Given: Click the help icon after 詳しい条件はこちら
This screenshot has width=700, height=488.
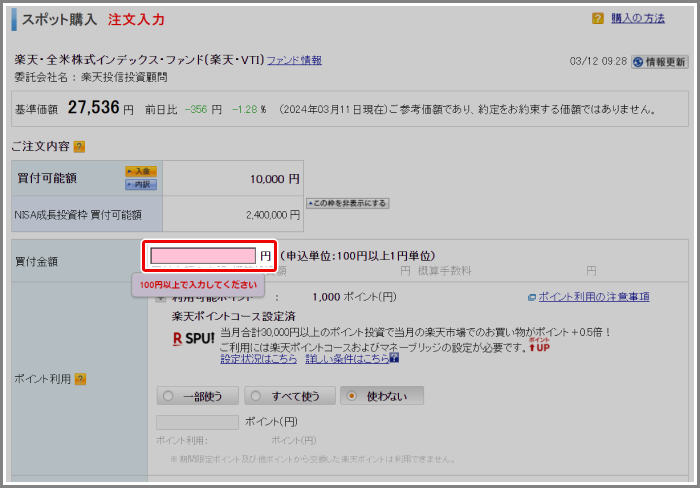Looking at the screenshot, I should coord(394,358).
